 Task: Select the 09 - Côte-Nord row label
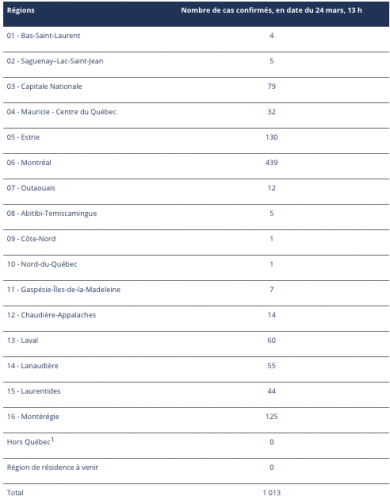[x=31, y=239]
